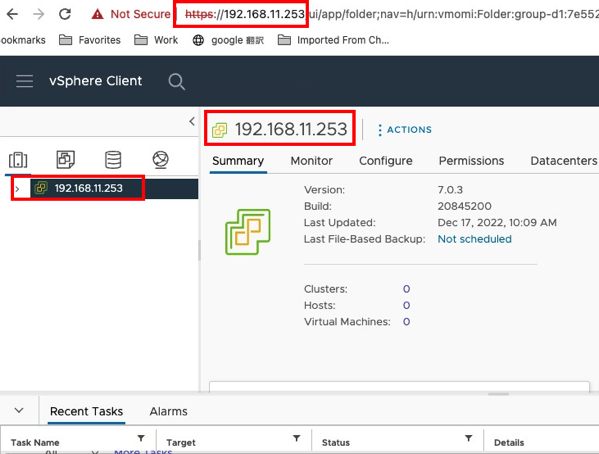Image resolution: width=599 pixels, height=454 pixels.
Task: Select the Recent Tasks tab
Action: point(86,412)
